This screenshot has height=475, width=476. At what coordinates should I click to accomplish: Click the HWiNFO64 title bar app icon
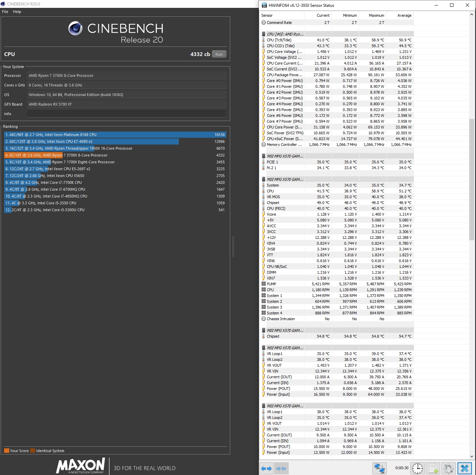pyautogui.click(x=264, y=5)
